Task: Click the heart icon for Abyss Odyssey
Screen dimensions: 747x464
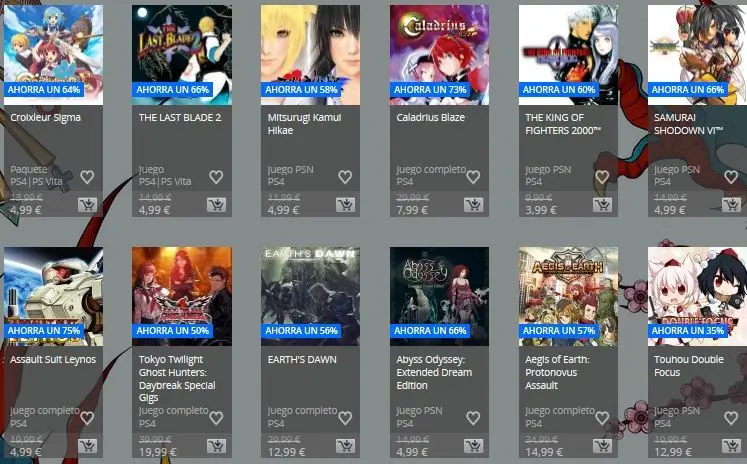Action: (473, 418)
